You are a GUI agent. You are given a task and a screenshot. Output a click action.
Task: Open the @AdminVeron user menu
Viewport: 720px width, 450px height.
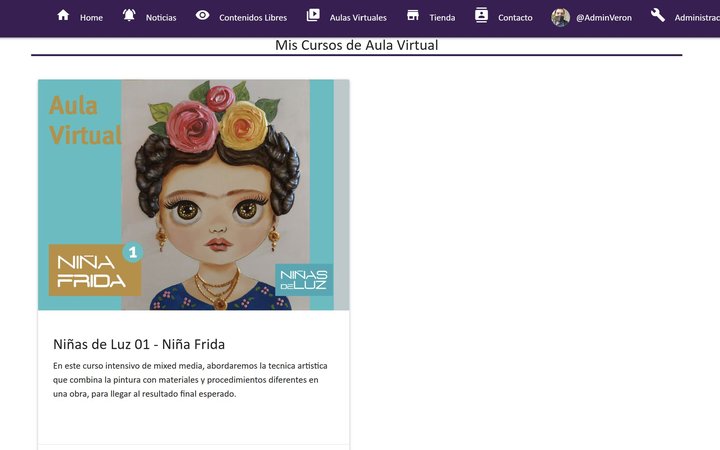[x=603, y=18]
